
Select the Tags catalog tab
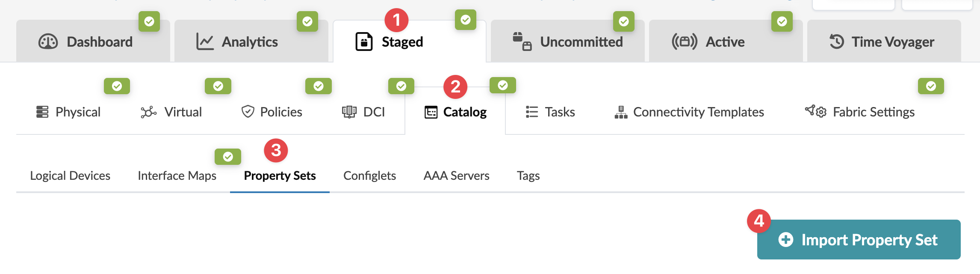click(x=528, y=176)
